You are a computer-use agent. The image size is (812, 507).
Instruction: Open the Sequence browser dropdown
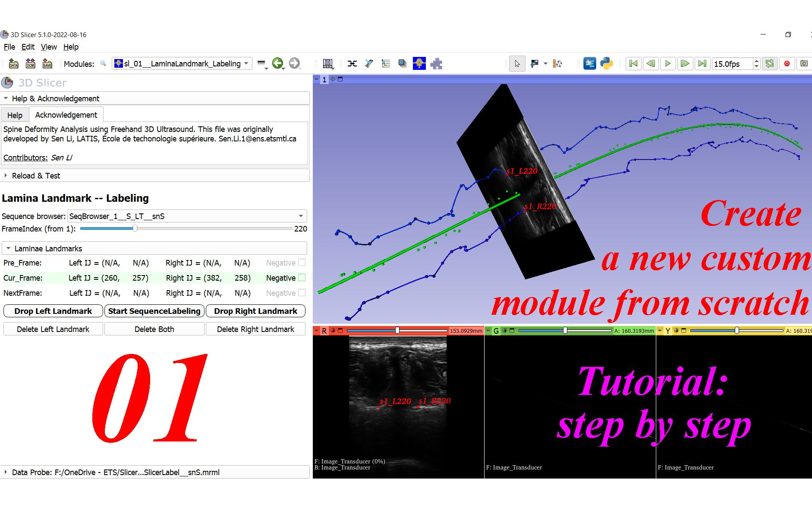click(x=301, y=216)
